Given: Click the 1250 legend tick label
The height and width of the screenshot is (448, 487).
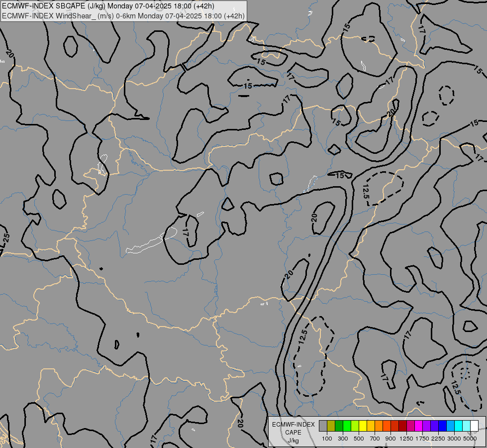Looking at the screenshot, I should click(406, 439).
